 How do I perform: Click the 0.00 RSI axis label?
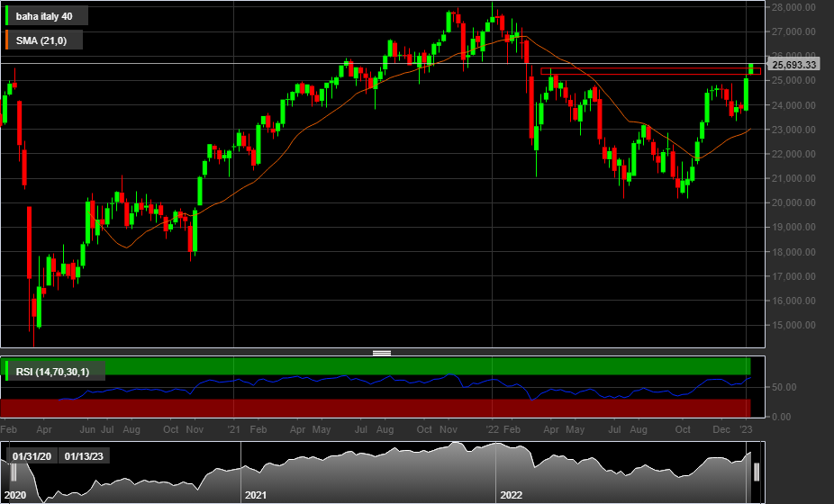point(782,417)
